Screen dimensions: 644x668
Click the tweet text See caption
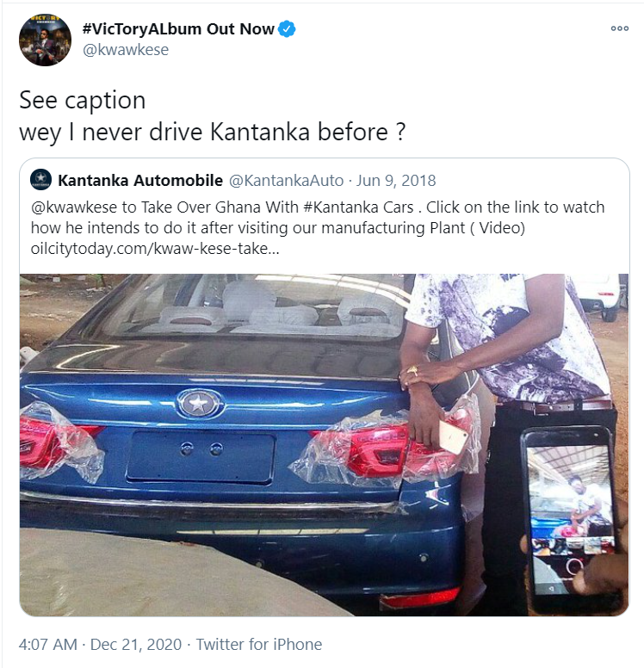coord(83,101)
